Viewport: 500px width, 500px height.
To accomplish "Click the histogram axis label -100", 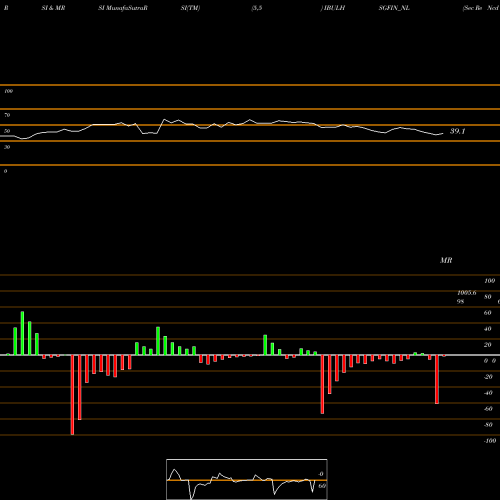I will click(490, 441).
